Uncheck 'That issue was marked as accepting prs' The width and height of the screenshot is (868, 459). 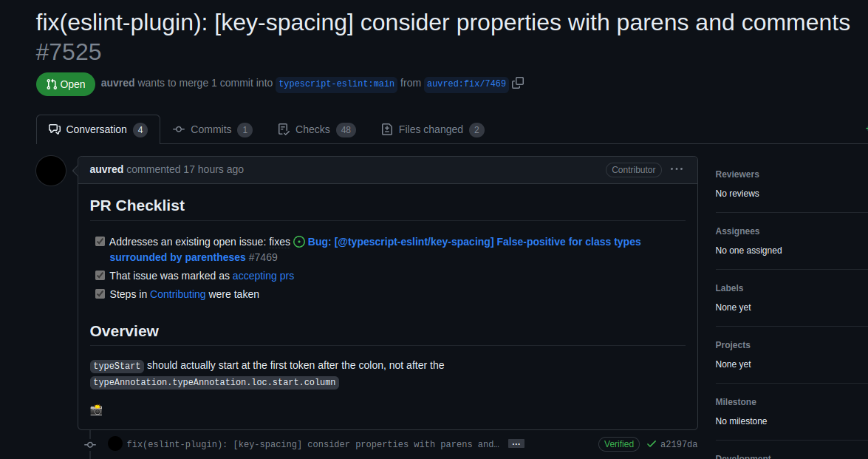tap(100, 275)
